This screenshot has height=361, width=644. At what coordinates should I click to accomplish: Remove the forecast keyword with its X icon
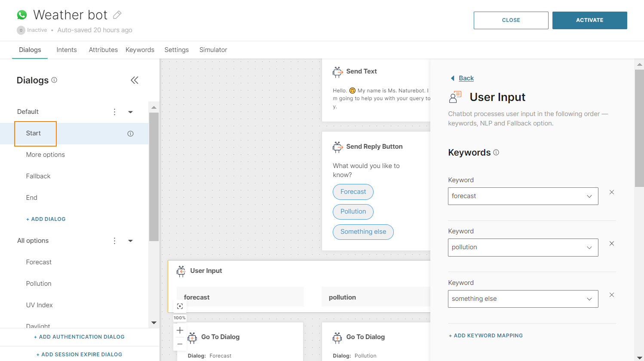(611, 192)
